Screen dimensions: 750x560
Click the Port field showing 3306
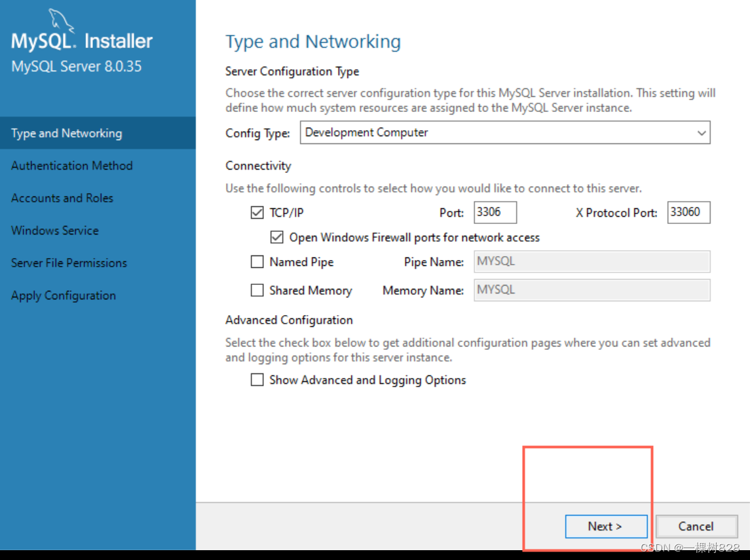pos(495,212)
